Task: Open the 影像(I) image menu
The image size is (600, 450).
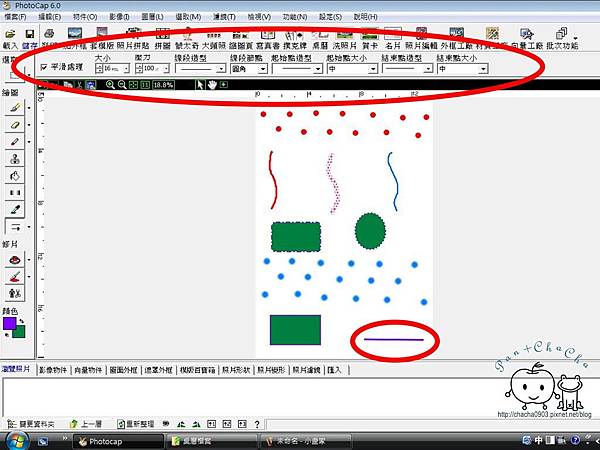Action: pos(119,17)
